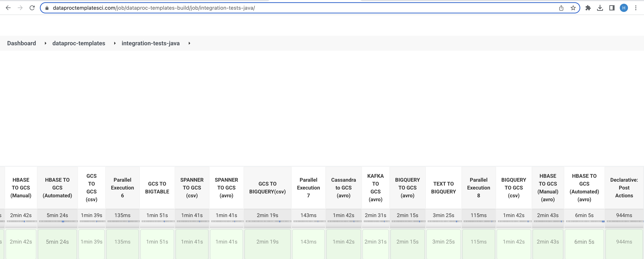Select the BIGQUERY TO GCS (csv) header

(514, 187)
